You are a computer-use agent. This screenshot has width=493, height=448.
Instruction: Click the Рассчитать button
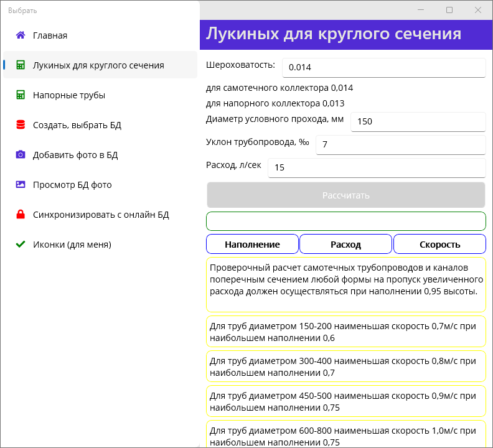point(345,195)
